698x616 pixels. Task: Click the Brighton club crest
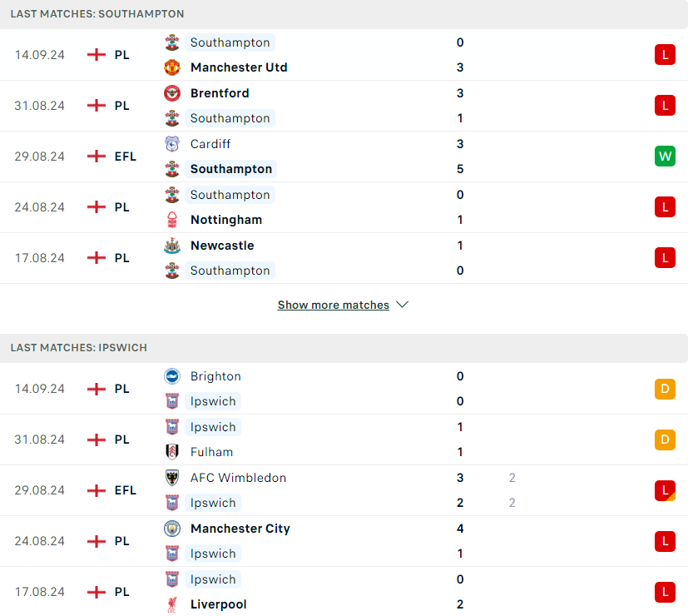(172, 376)
